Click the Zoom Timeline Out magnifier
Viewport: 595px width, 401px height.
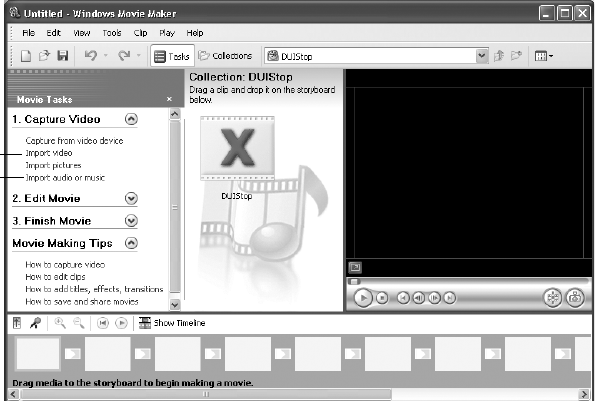(79, 323)
